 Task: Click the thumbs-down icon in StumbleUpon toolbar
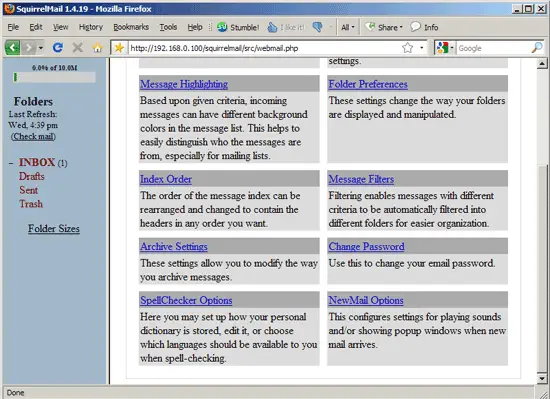(x=317, y=27)
